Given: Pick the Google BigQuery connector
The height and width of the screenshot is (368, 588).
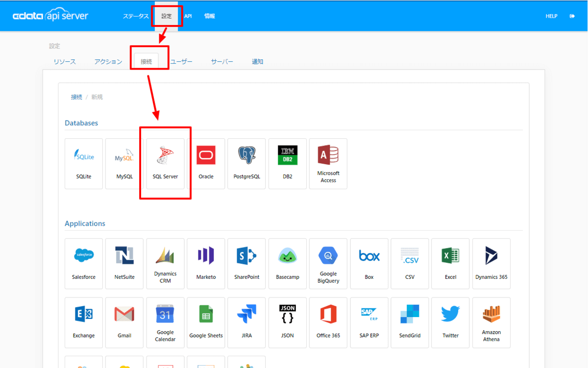Looking at the screenshot, I should [x=328, y=264].
